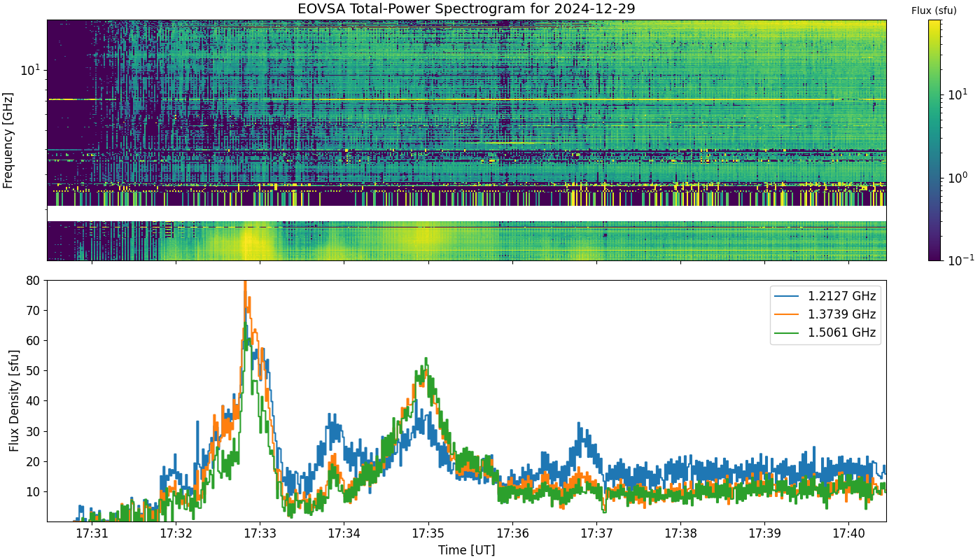
Task: Click the plot title 'EOVSA Total-Power Spectrogram for 2024-12-29'
Action: [467, 9]
